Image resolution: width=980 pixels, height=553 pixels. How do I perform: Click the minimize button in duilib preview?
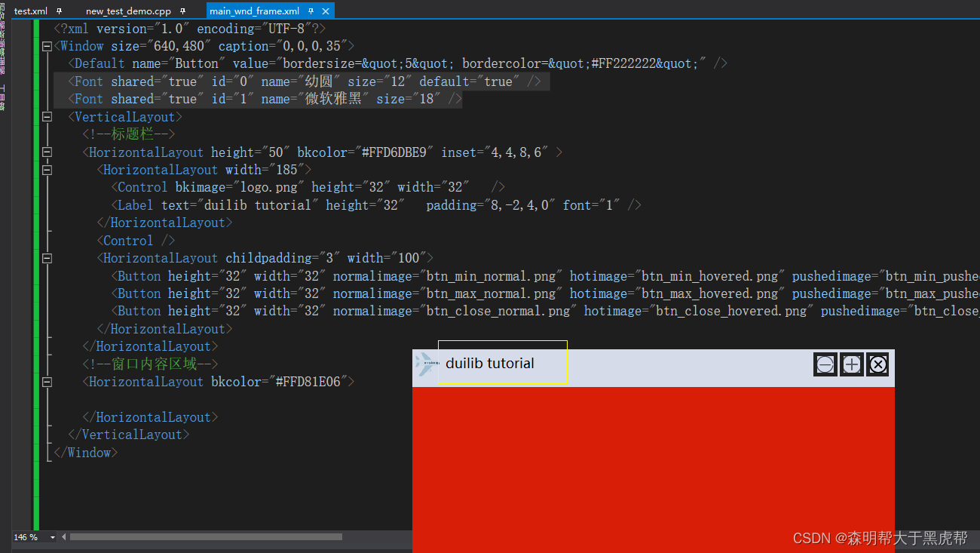coord(825,364)
